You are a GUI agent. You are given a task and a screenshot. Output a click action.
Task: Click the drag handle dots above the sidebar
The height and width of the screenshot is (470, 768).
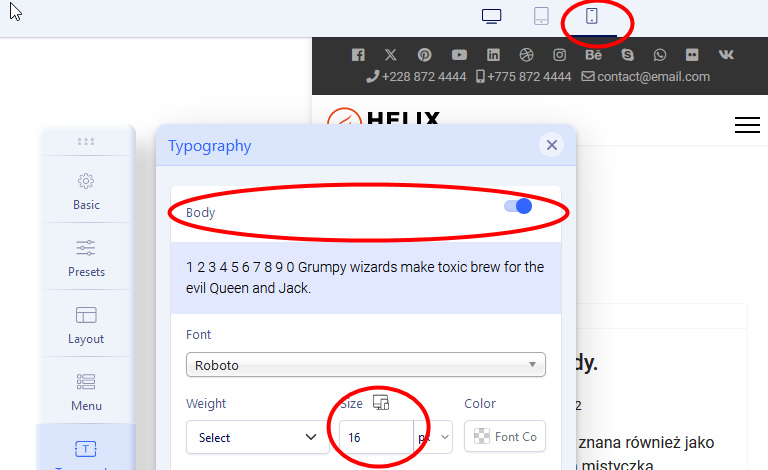coord(86,141)
